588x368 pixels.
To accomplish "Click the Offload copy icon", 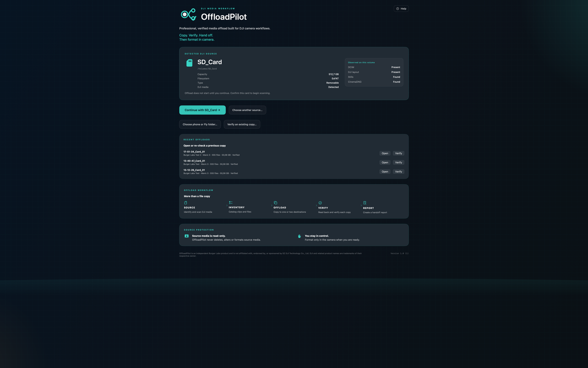I will click(x=275, y=203).
